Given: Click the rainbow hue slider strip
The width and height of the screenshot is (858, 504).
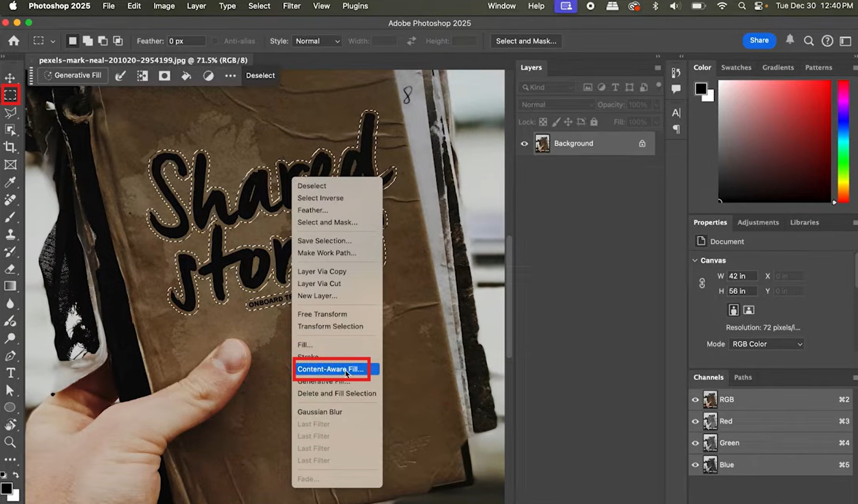Looking at the screenshot, I should point(843,141).
